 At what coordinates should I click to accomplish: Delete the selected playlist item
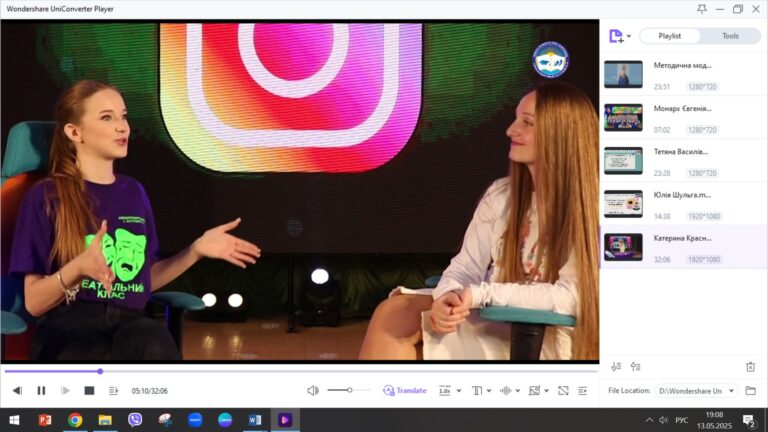[750, 367]
